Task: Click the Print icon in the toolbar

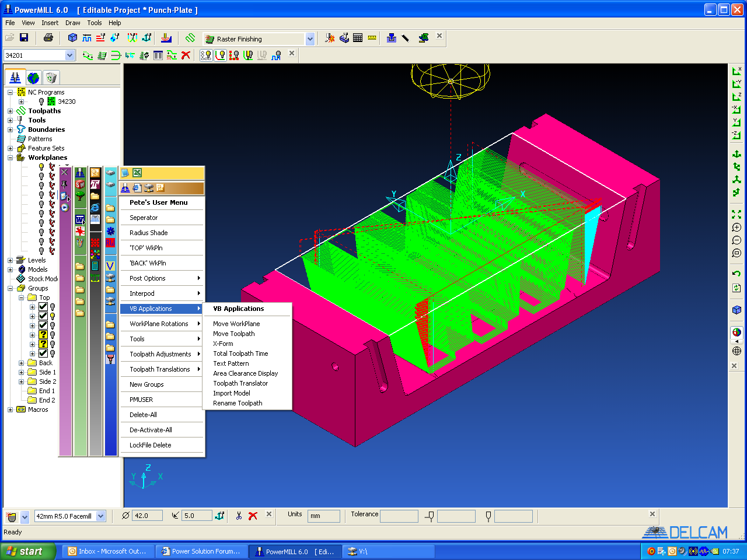Action: (x=48, y=38)
